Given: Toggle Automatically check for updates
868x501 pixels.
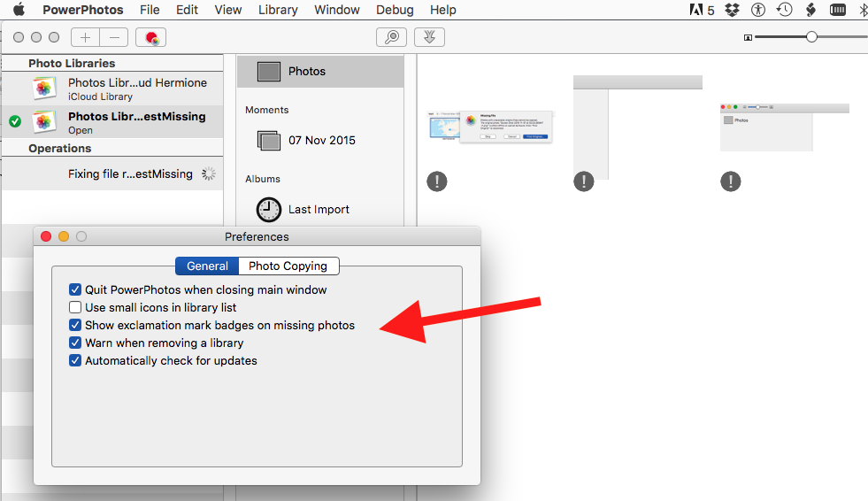Looking at the screenshot, I should tap(75, 360).
